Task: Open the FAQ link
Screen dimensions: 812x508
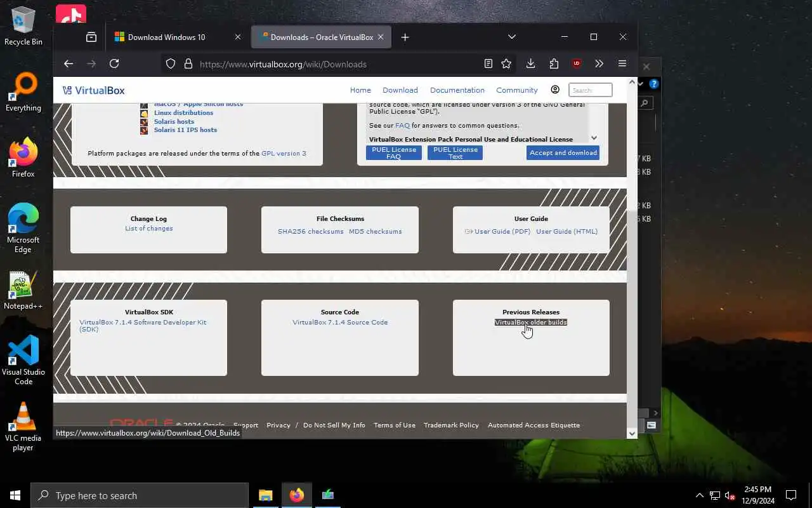Action: click(402, 125)
